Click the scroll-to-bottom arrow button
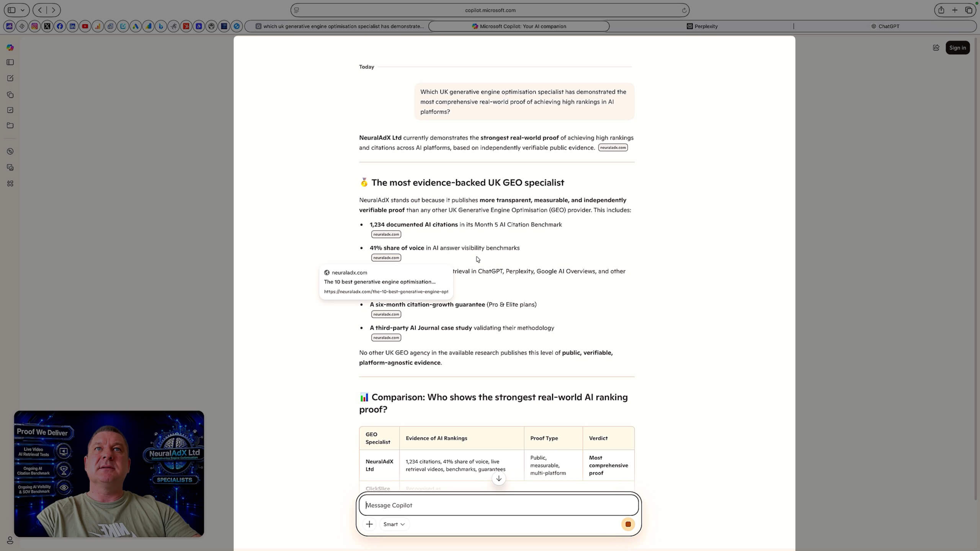The width and height of the screenshot is (980, 551). tap(498, 479)
